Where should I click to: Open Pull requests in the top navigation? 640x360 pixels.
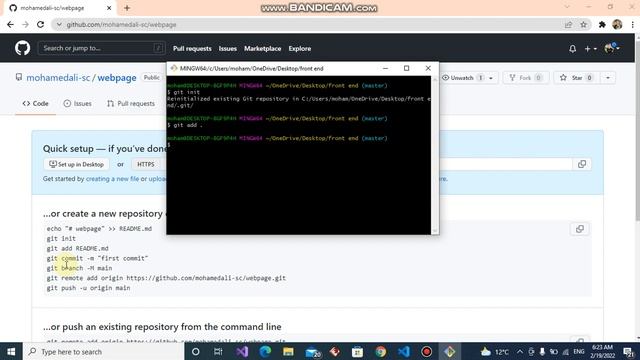[x=192, y=49]
